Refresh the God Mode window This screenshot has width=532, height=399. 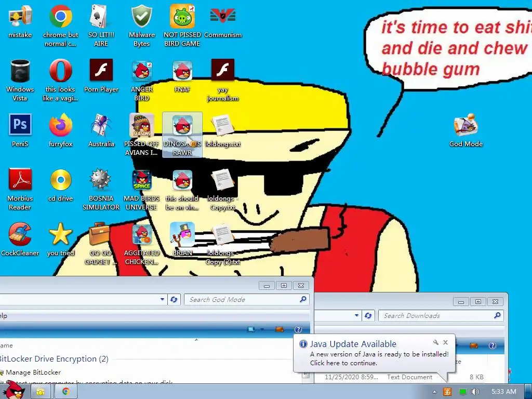click(x=174, y=300)
